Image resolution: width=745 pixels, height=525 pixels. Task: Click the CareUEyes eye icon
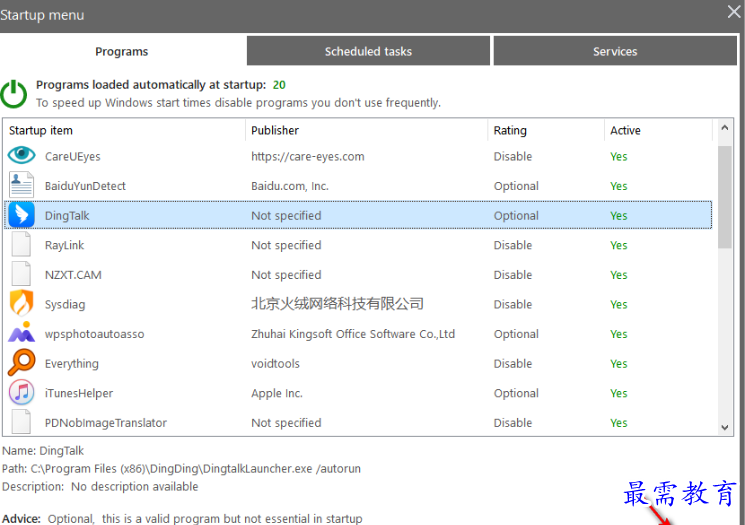tap(21, 155)
